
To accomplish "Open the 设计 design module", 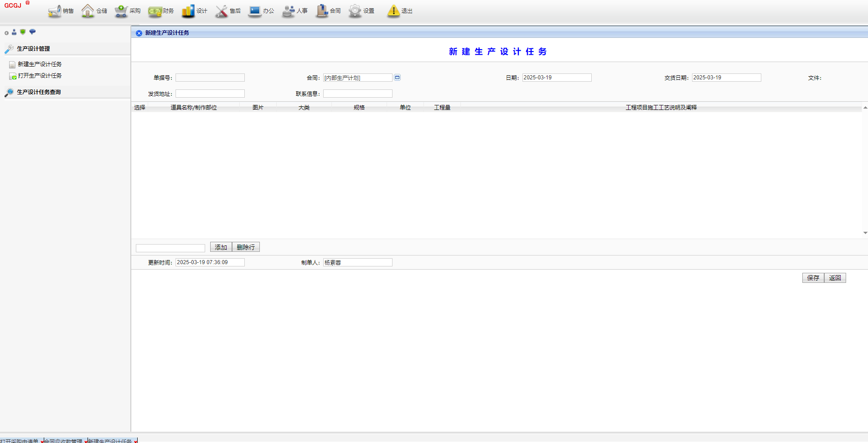I will pyautogui.click(x=194, y=11).
